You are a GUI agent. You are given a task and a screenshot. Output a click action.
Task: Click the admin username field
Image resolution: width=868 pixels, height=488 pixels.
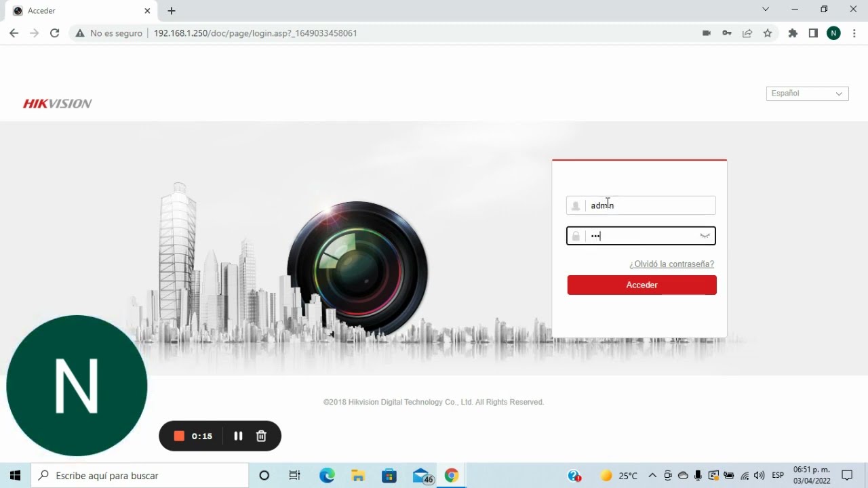coord(641,205)
